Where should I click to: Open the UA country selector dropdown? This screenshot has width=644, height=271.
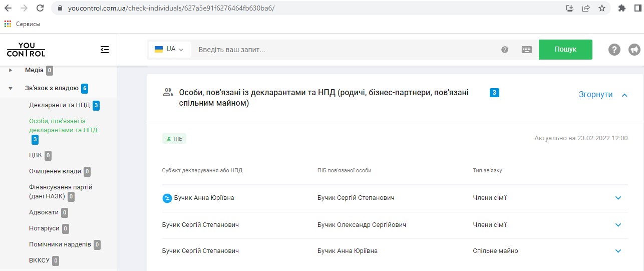[169, 50]
